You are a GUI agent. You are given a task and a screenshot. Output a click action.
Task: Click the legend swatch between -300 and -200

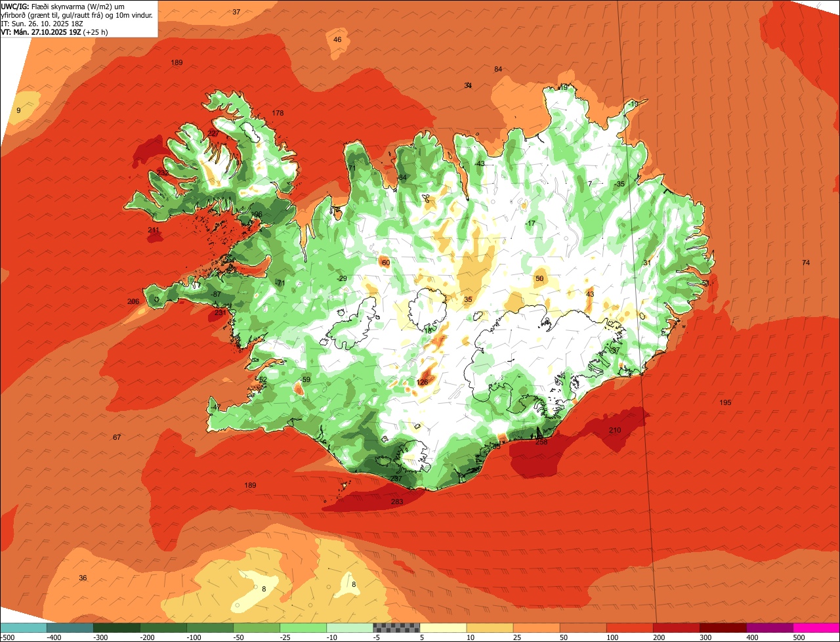(x=117, y=627)
